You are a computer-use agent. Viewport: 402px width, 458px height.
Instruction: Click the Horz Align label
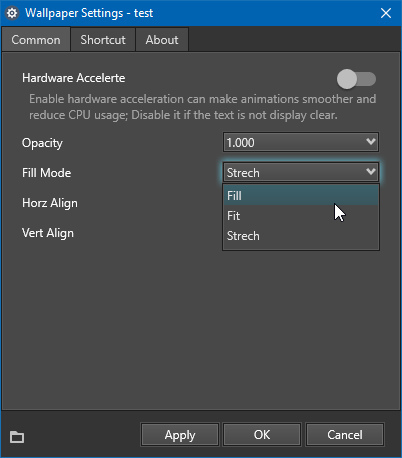(x=50, y=203)
